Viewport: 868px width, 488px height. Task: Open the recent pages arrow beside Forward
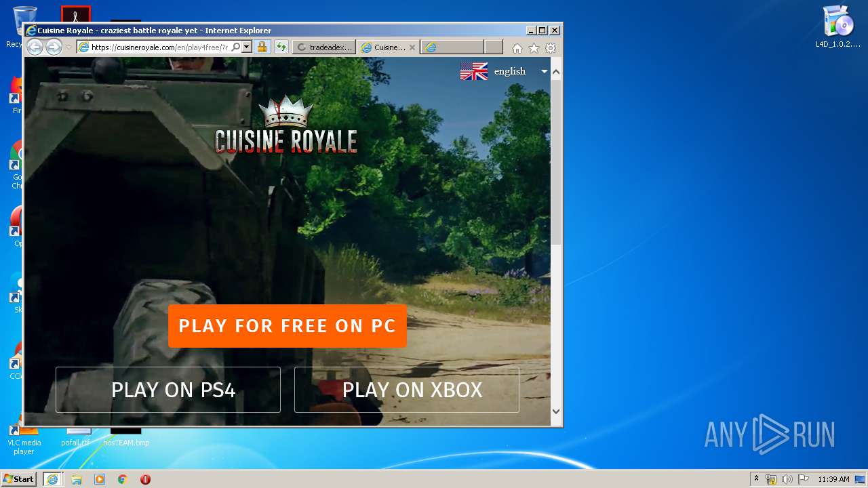point(68,47)
